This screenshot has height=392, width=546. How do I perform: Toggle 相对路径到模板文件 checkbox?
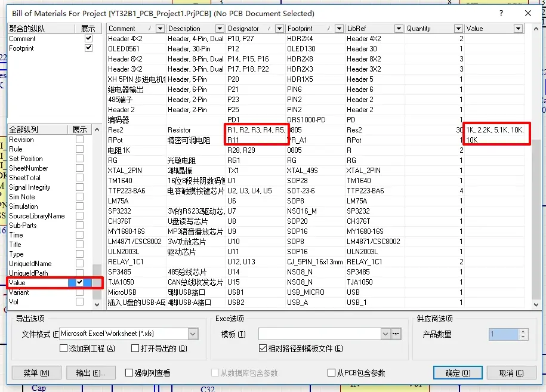click(263, 348)
